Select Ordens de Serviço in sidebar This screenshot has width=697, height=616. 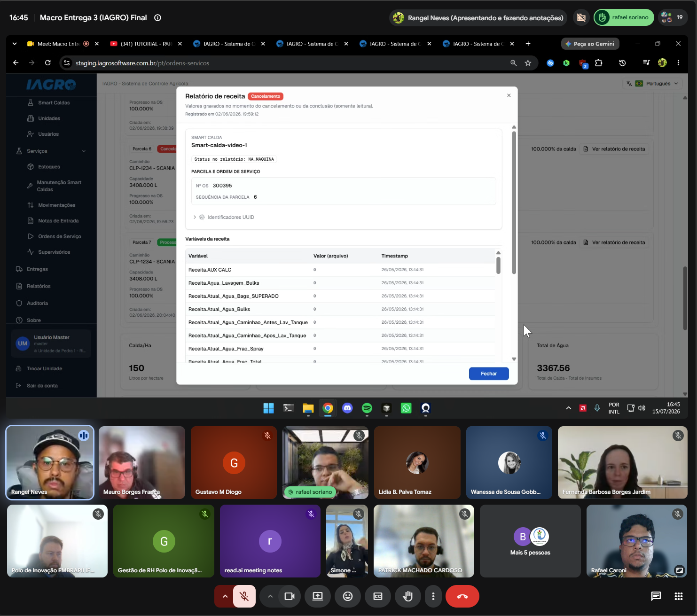(x=59, y=236)
